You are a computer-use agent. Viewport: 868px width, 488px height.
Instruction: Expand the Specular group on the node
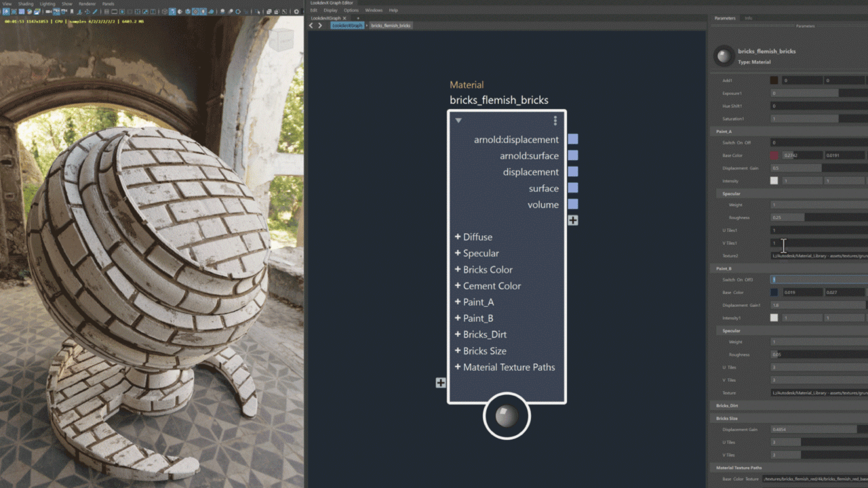coord(458,253)
